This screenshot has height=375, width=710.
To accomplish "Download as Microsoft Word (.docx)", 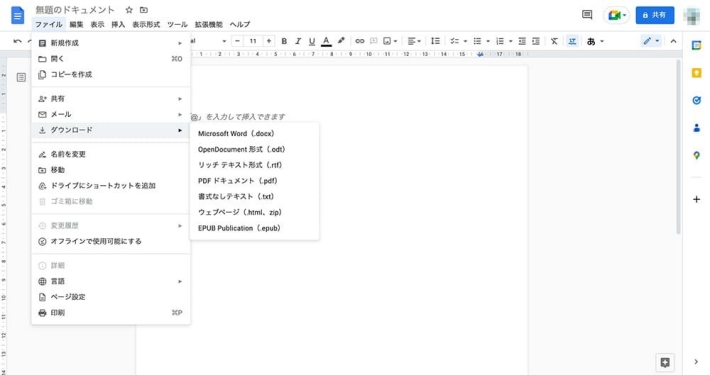I will (x=254, y=134).
